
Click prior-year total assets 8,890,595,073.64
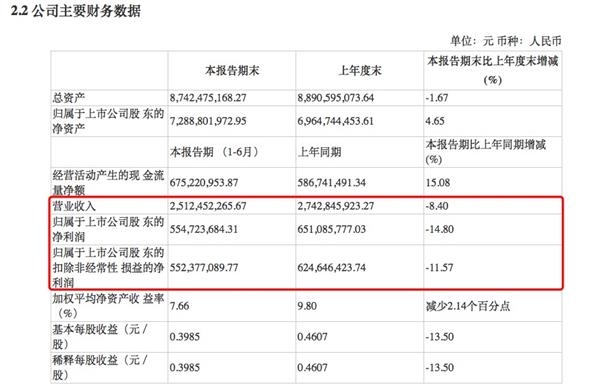point(336,98)
